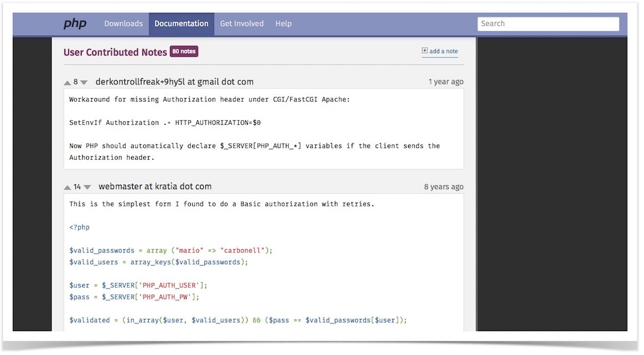This screenshot has width=644, height=355.
Task: Click the 'add a note' link
Action: [444, 52]
